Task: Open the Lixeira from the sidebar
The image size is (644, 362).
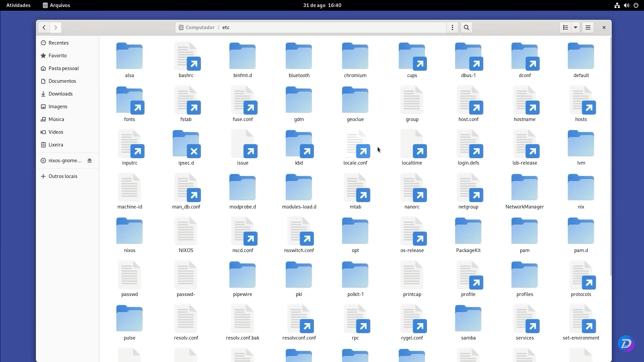Action: click(x=56, y=144)
